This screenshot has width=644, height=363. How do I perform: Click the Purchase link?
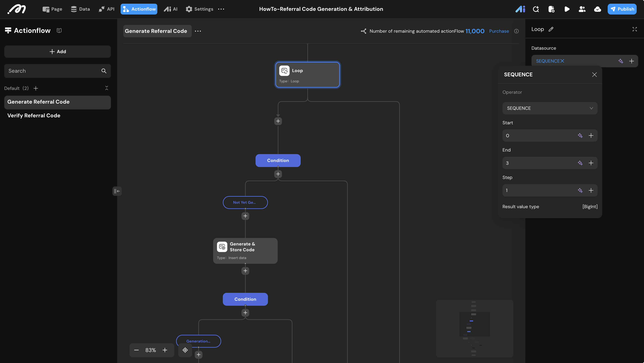[x=499, y=31]
